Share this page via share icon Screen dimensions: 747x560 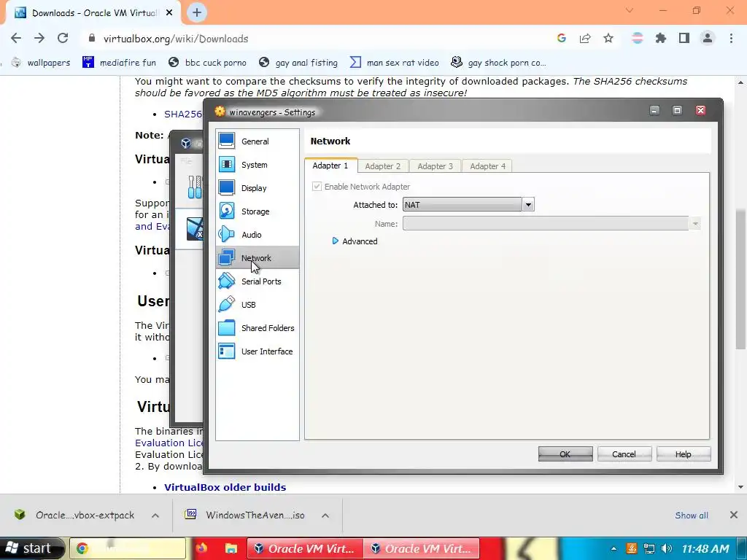[x=584, y=38]
